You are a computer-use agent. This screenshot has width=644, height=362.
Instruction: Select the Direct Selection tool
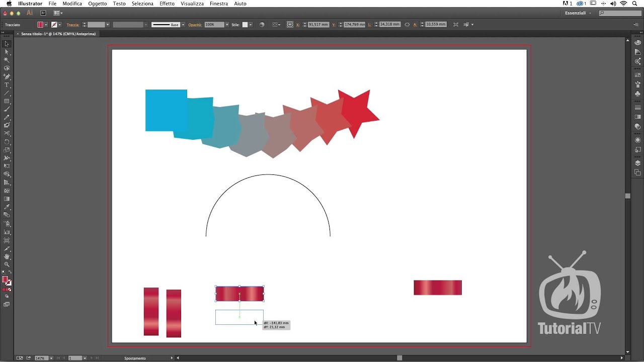(x=7, y=52)
